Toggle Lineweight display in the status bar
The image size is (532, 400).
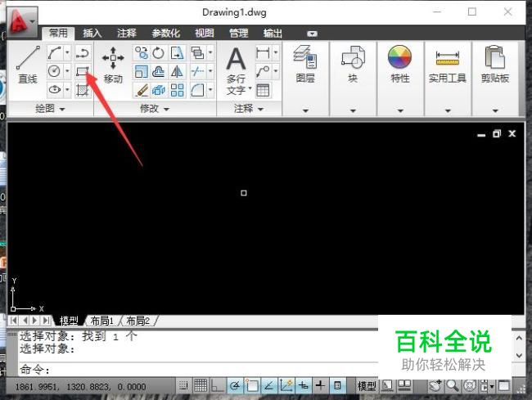(320, 386)
